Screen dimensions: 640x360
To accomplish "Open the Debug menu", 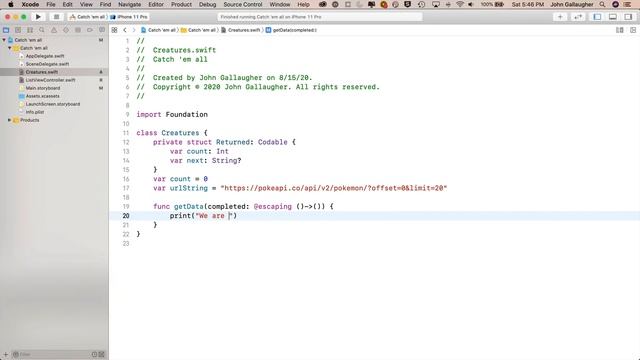I will click(x=207, y=4).
